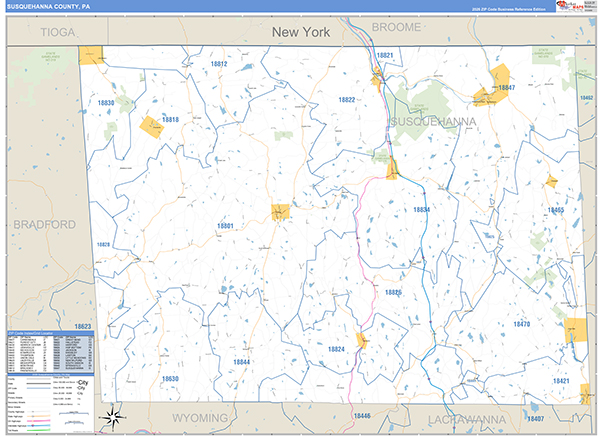This screenshot has width=600, height=436.
Task: Click the "ZIP Code Index/Grid Locator" table header
Action: (50, 333)
